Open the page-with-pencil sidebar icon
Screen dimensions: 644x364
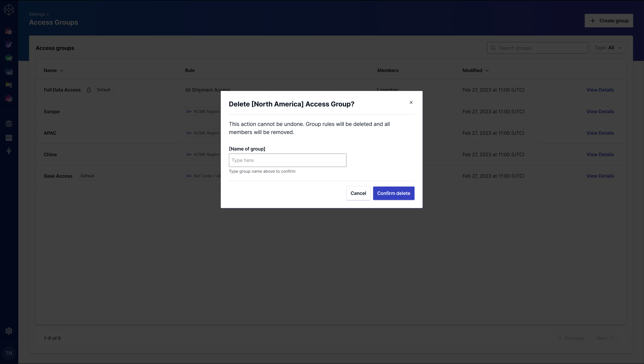tap(9, 45)
